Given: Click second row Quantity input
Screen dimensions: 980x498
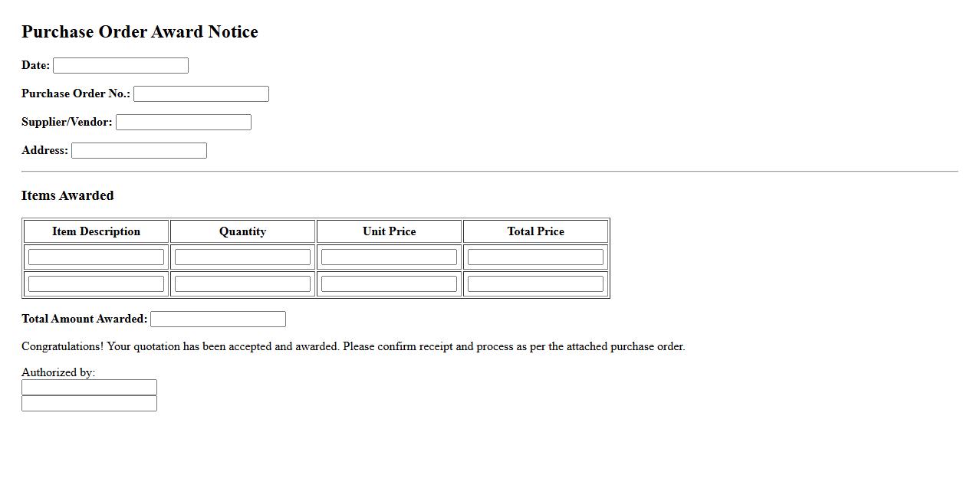Looking at the screenshot, I should coord(242,284).
